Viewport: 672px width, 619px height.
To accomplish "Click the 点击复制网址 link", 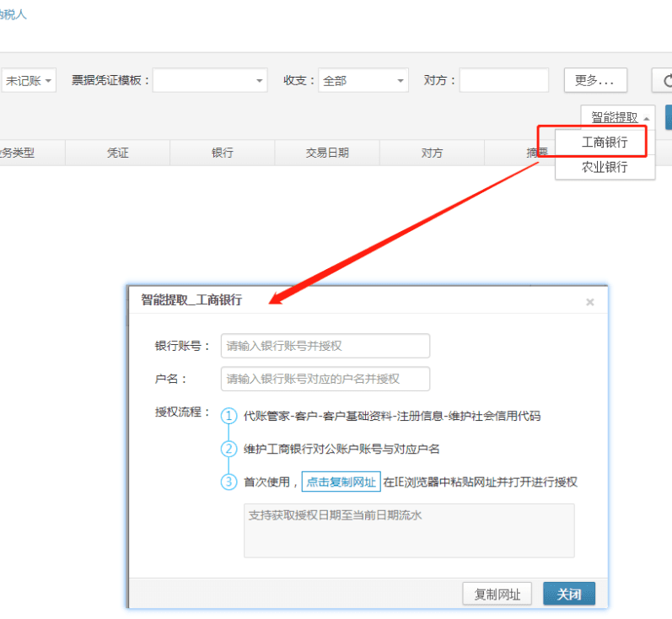I will point(341,482).
